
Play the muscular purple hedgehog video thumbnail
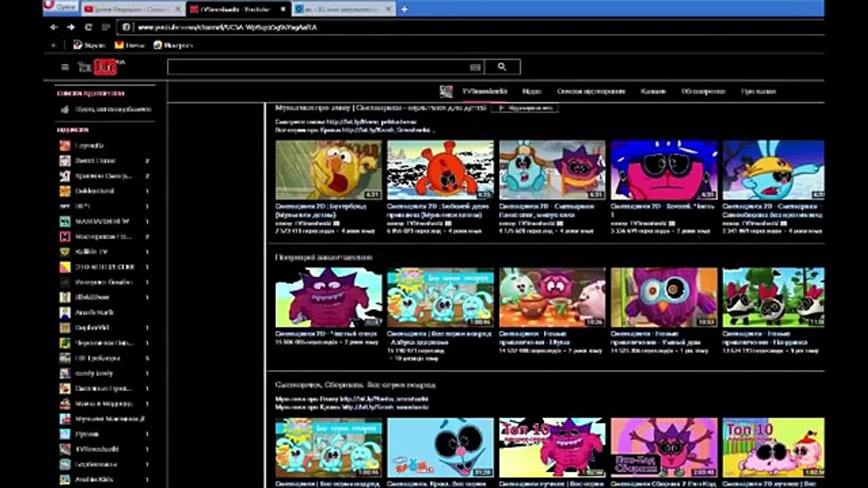click(x=329, y=298)
